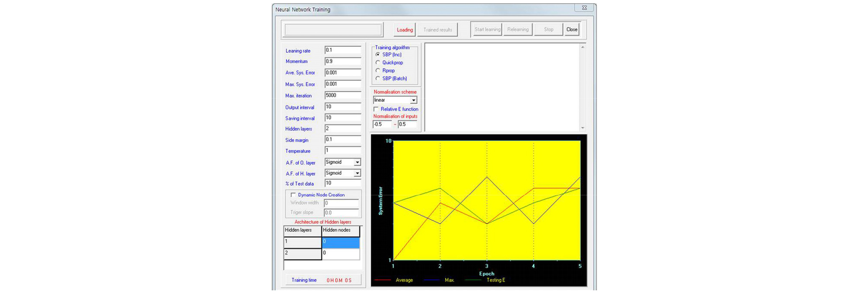Click the output log scrollbar down arrow
The width and height of the screenshot is (868, 296).
coord(583,128)
